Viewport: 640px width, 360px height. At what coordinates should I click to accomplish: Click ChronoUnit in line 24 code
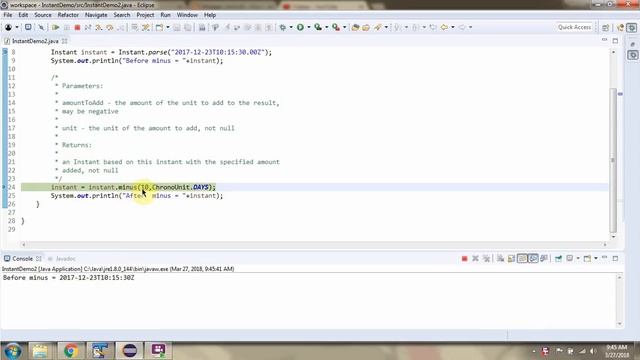(171, 187)
